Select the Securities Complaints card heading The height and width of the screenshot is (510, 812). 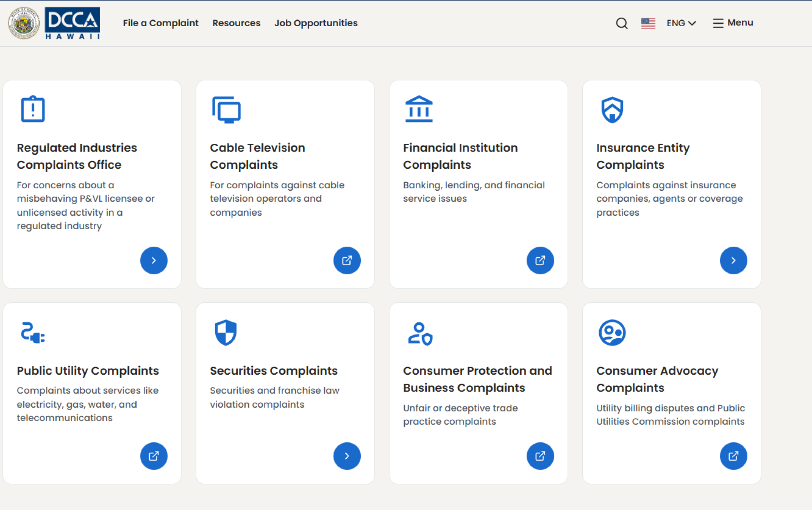point(274,370)
